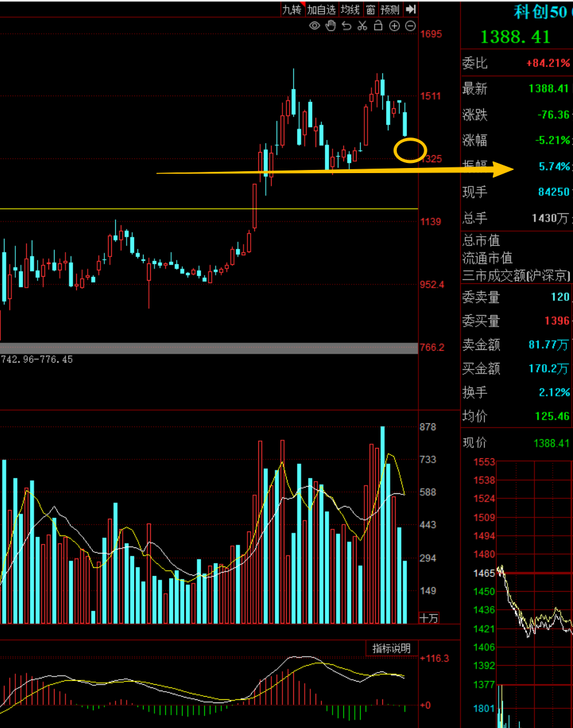Click the 预测 forecast button
The height and width of the screenshot is (728, 573).
click(x=390, y=10)
